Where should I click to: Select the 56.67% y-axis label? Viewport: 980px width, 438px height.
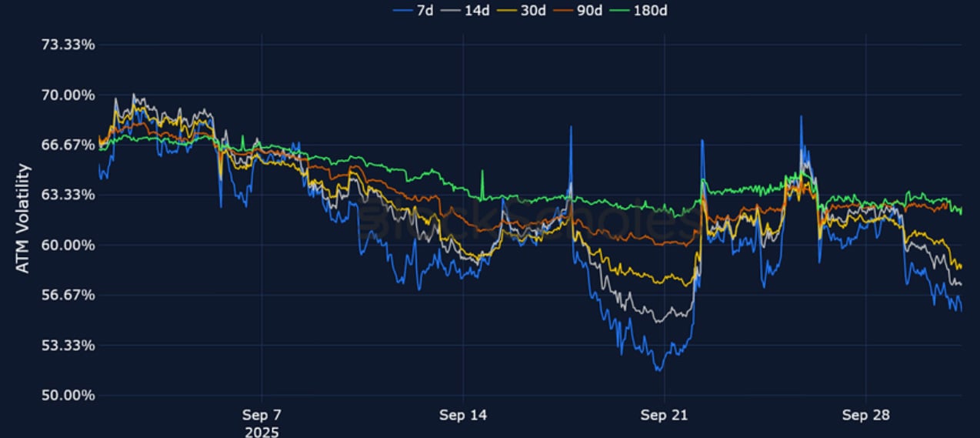67,295
